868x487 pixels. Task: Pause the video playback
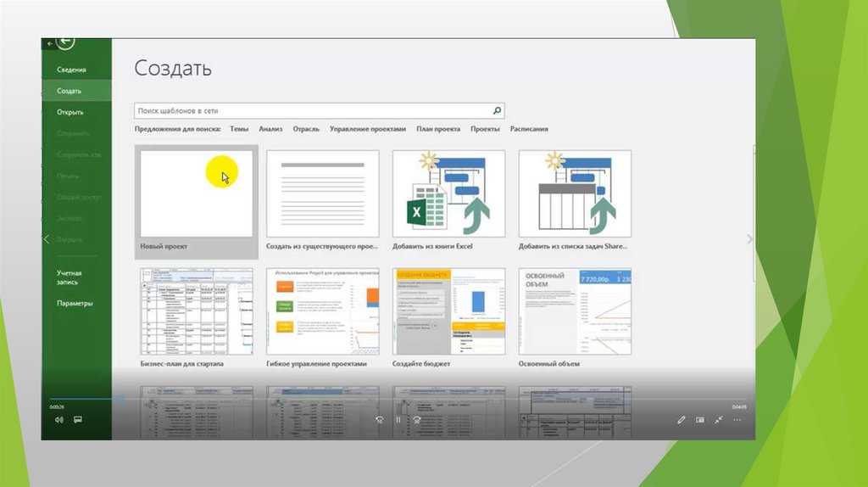click(398, 420)
